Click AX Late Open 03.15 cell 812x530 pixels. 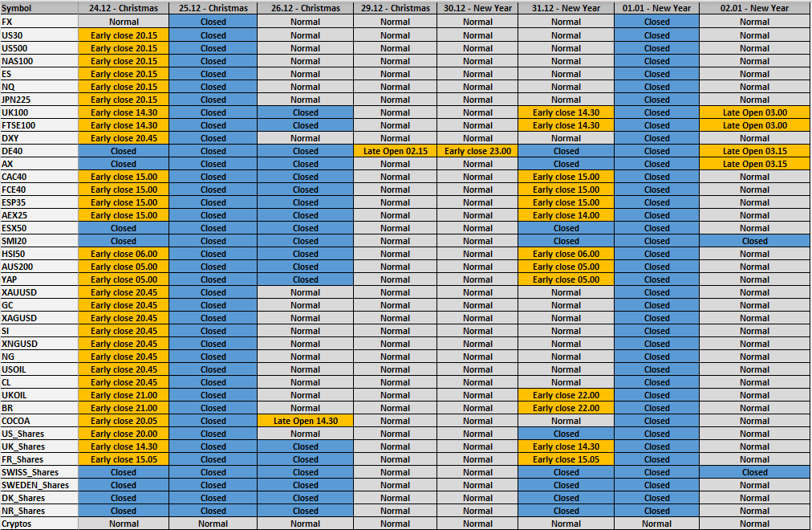[754, 164]
